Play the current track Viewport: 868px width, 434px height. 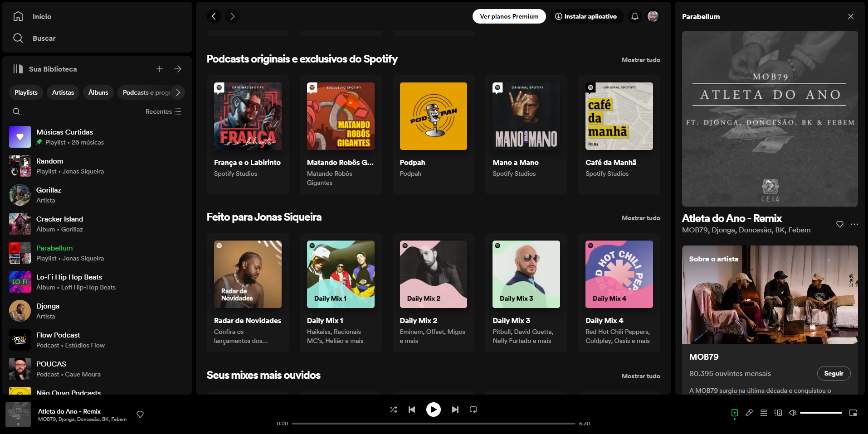[x=434, y=410]
